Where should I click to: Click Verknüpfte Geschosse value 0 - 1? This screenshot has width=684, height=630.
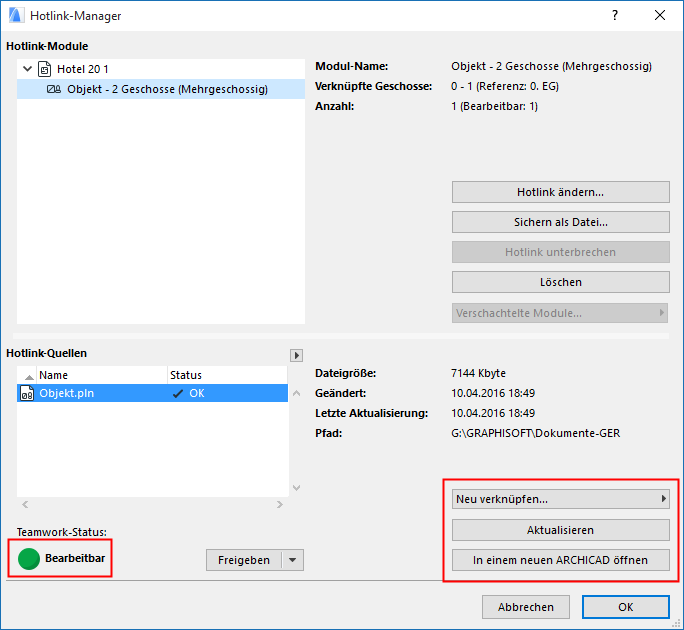coord(505,86)
